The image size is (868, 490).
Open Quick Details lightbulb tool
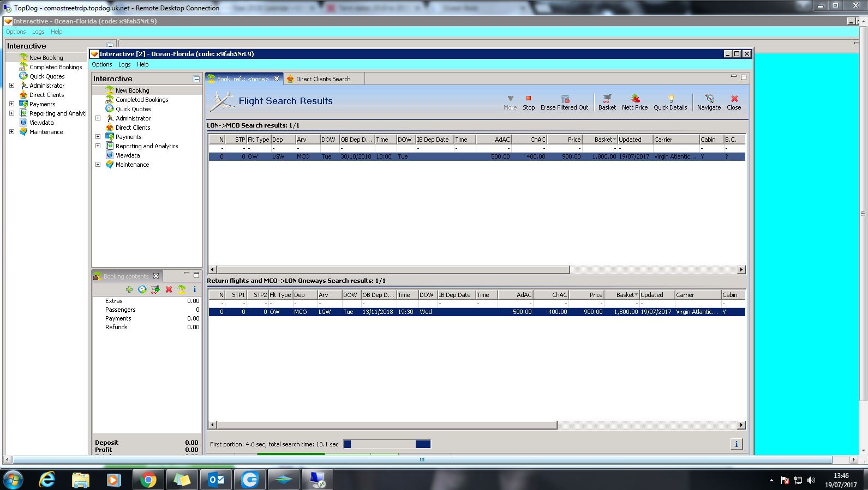coord(671,102)
